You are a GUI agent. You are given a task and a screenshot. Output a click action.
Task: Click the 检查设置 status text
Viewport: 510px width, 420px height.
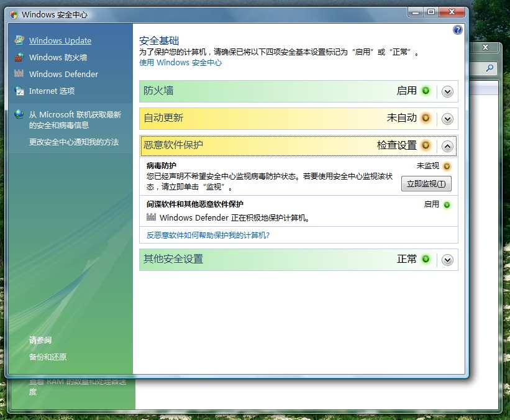[397, 145]
